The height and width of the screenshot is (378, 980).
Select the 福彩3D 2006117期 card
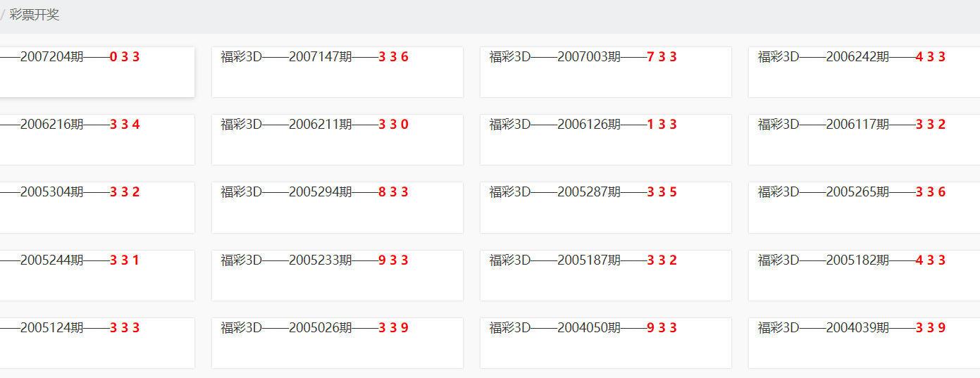click(x=864, y=139)
